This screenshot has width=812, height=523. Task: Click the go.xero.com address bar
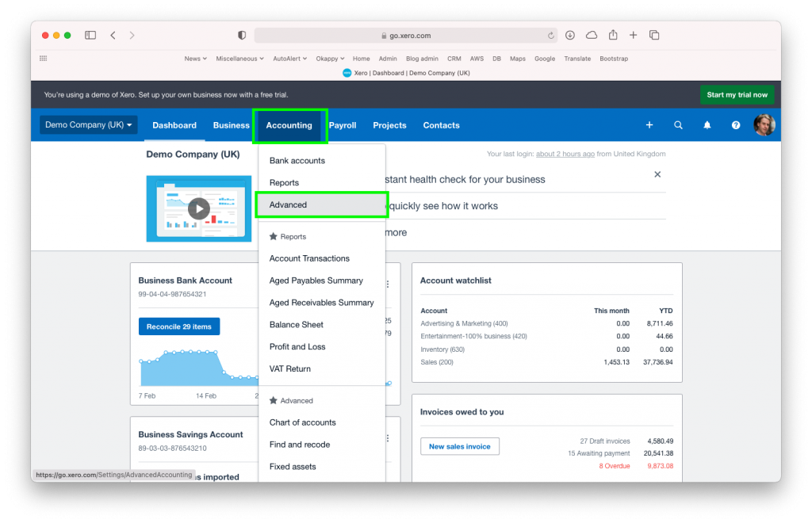406,36
